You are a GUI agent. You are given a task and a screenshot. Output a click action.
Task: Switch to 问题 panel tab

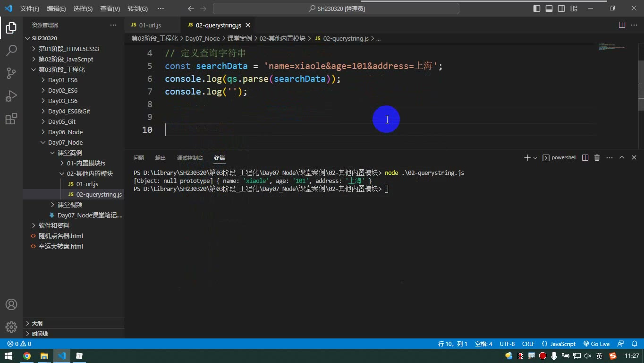pos(139,158)
